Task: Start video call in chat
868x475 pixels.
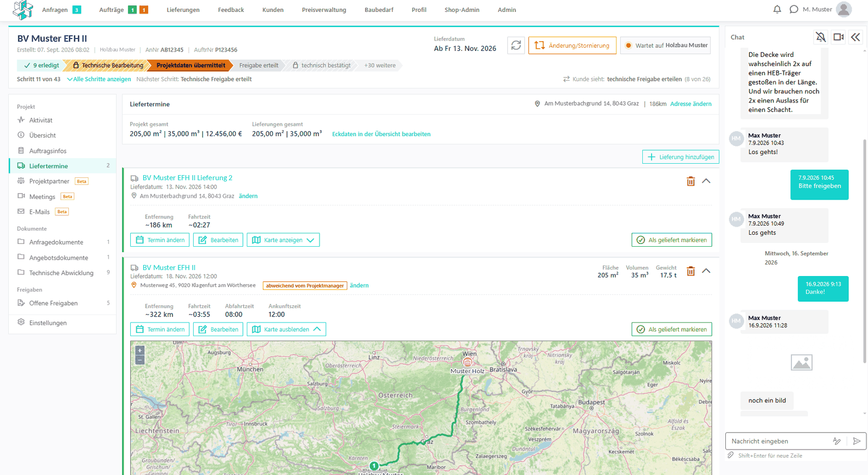Action: [x=839, y=37]
